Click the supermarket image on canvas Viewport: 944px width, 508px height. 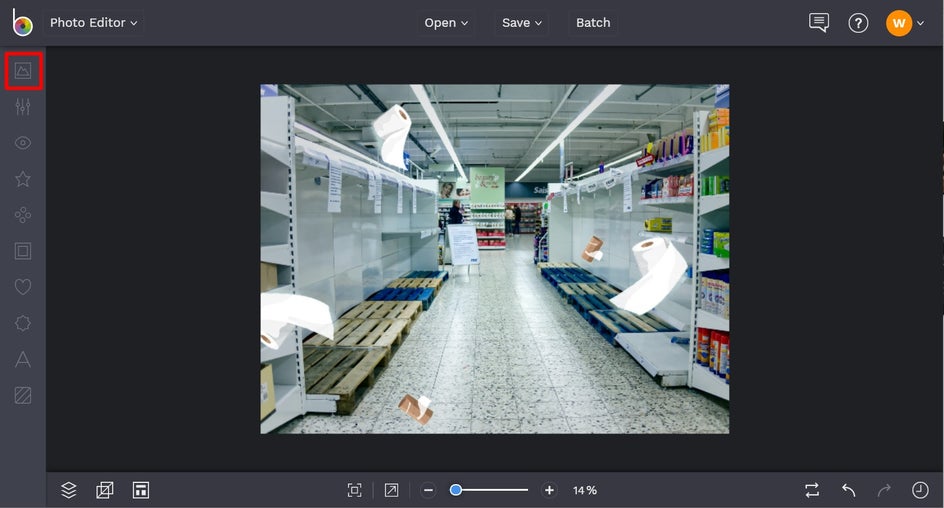(494, 259)
